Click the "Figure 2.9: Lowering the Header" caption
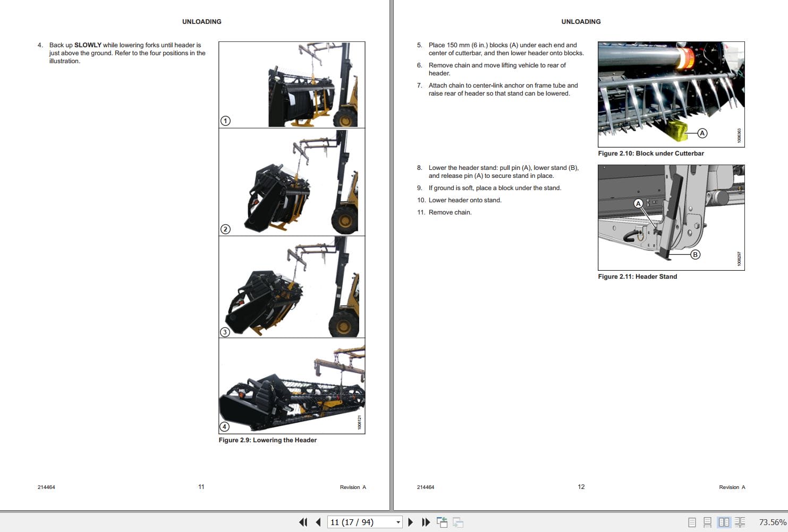The image size is (788, 532). pyautogui.click(x=268, y=440)
